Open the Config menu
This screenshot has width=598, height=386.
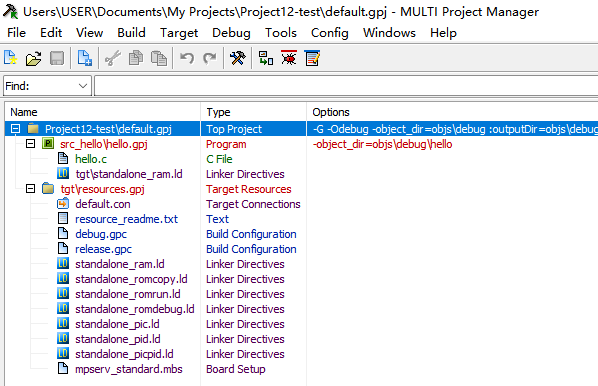pos(330,33)
